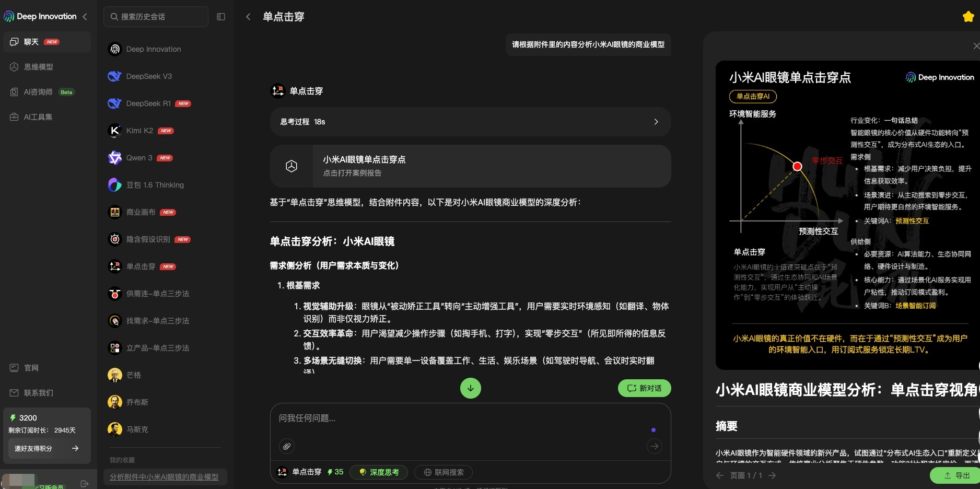
Task: Jump to bottom with the green down-arrow button
Action: point(471,388)
